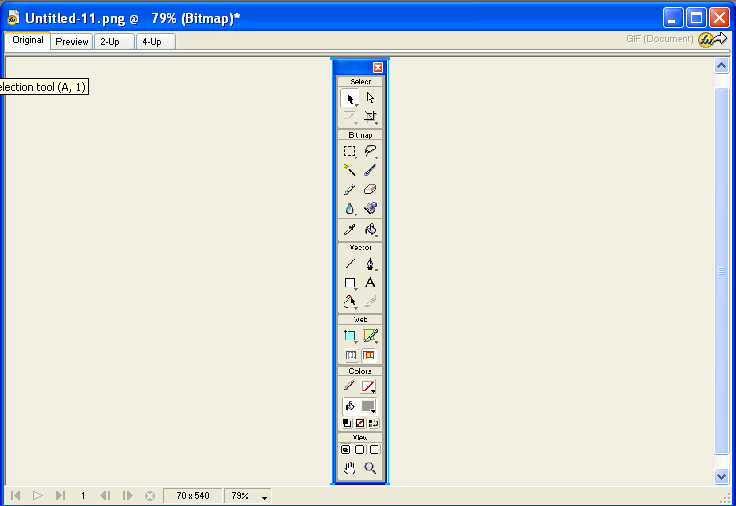Select the Subselection arrow tool
Screen dimensions: 736x506
click(370, 98)
